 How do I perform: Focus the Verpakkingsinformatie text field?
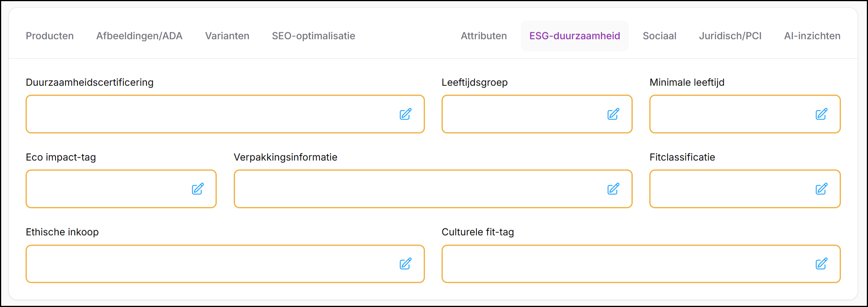[419, 189]
